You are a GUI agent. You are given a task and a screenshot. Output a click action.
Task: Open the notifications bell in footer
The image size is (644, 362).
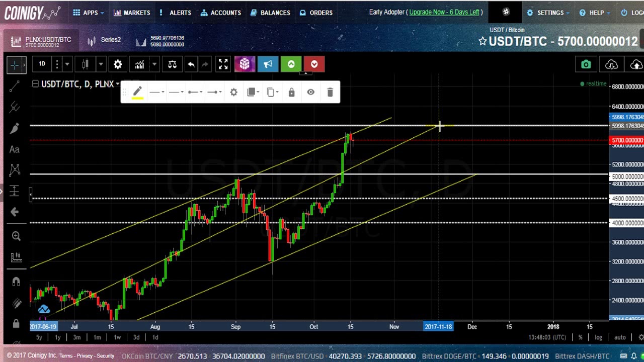(x=633, y=356)
